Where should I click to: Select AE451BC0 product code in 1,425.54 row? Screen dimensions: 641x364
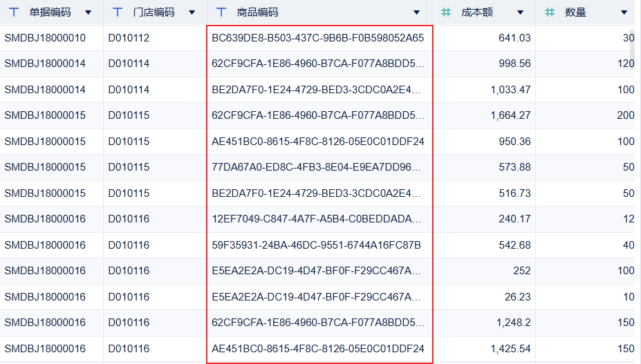[317, 349]
